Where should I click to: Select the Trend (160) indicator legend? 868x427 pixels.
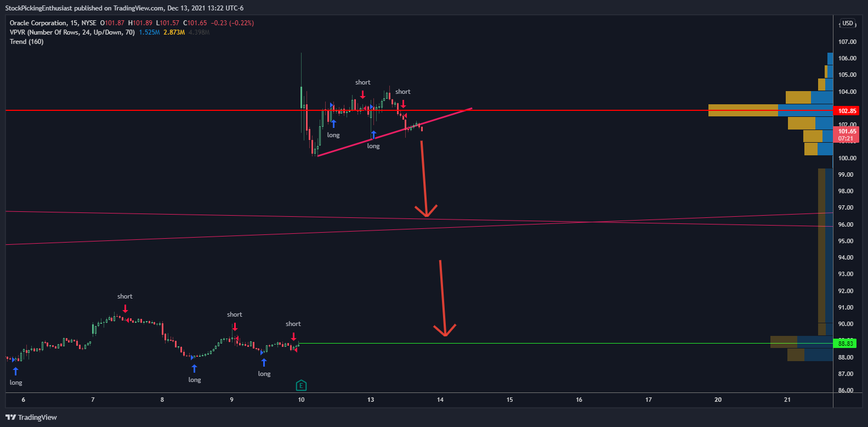(x=26, y=42)
